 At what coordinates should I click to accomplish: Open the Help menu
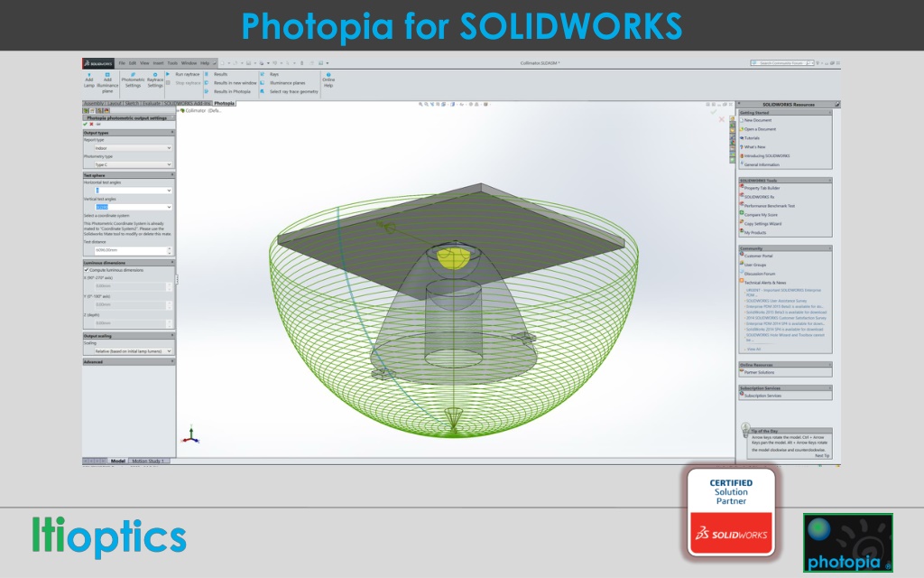click(x=205, y=63)
